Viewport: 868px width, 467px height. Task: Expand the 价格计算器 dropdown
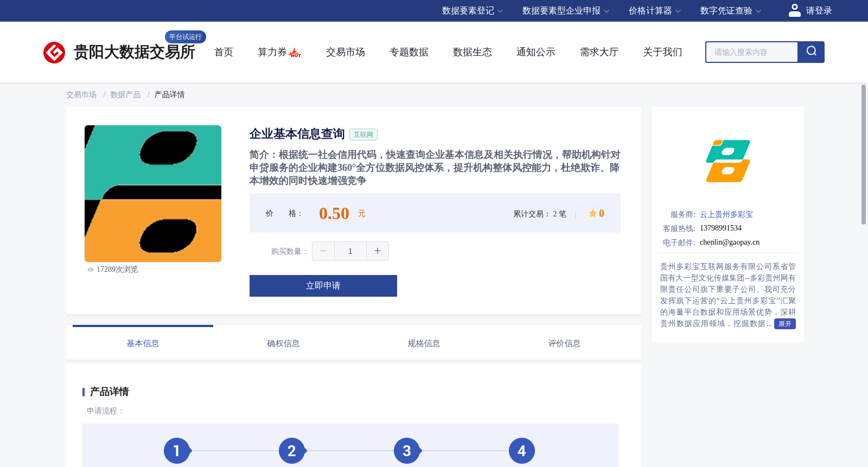(x=655, y=11)
